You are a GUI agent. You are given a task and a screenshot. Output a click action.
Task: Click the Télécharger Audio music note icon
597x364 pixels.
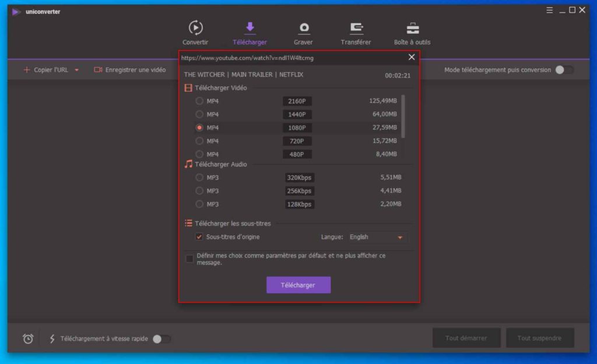coord(188,164)
